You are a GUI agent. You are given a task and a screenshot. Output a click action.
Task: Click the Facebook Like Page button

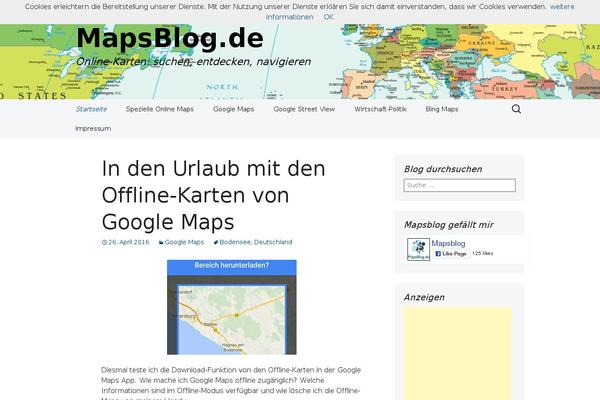[451, 253]
